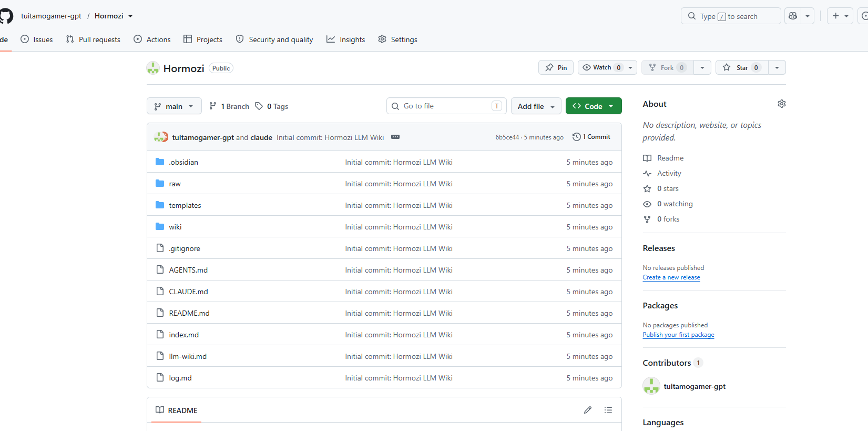Pin the Hormozi repository
Screen dimensions: 868x431
pos(556,67)
